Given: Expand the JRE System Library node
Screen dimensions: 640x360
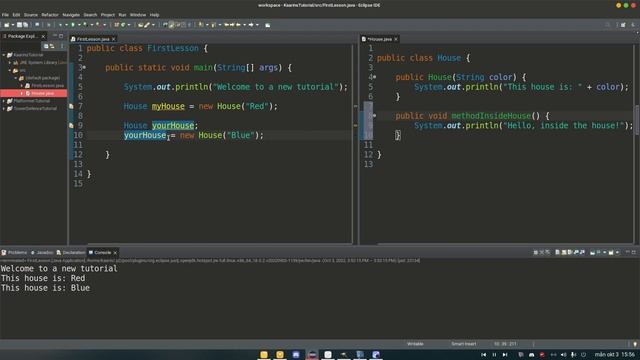Looking at the screenshot, I should click(x=10, y=62).
